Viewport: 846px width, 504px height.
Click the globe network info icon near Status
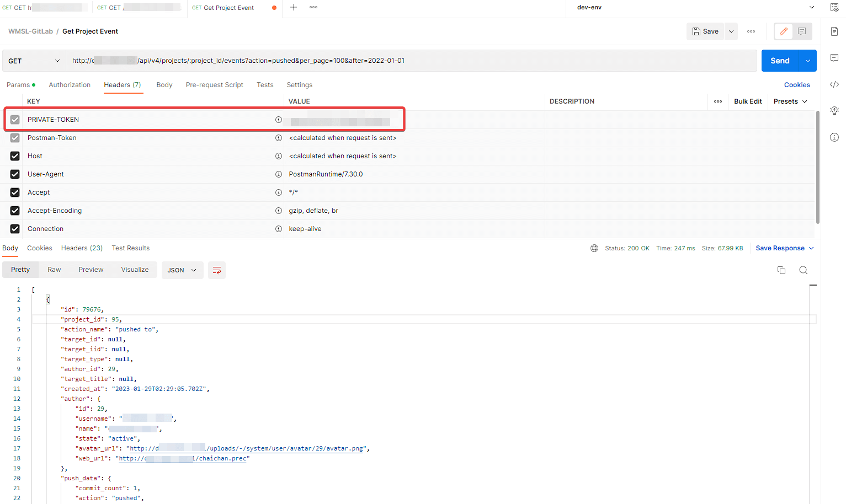point(594,248)
